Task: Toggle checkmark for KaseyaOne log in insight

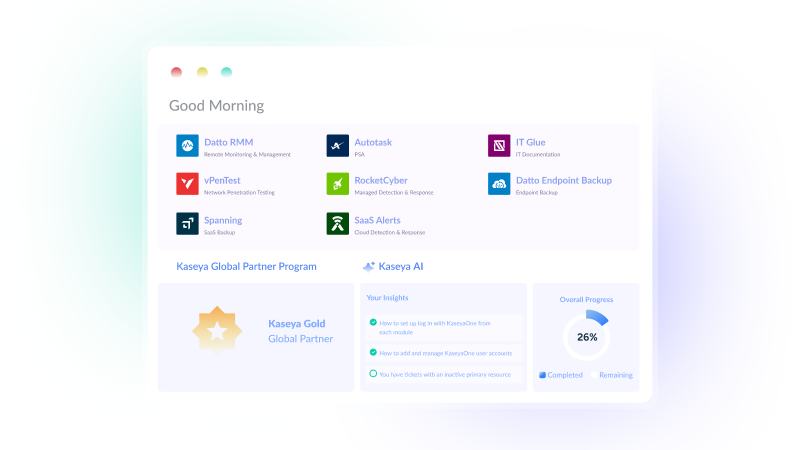Action: (373, 322)
